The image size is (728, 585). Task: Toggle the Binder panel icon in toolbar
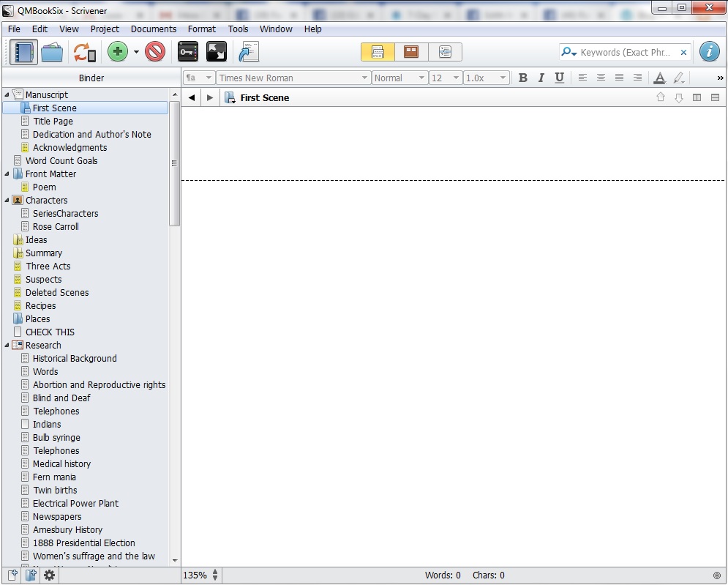(x=23, y=52)
